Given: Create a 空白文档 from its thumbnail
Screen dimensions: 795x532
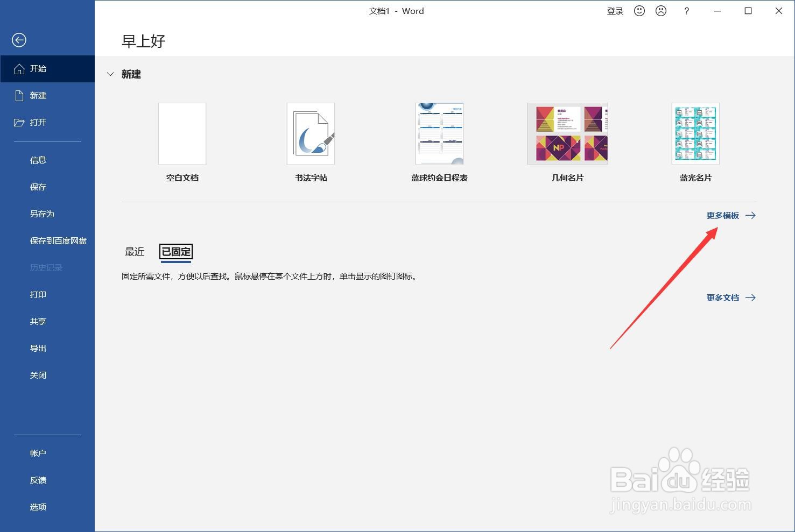Looking at the screenshot, I should click(x=182, y=133).
